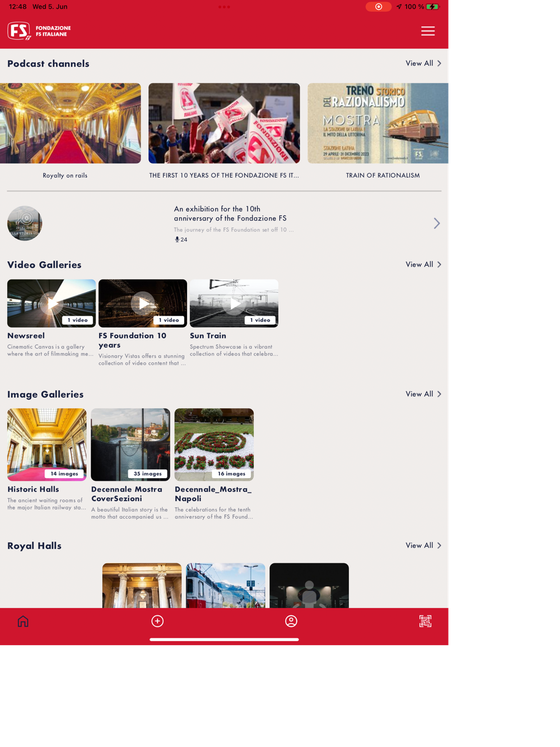The image size is (560, 747).
Task: Tap chevron next to Podcast channels View All
Action: pyautogui.click(x=439, y=63)
